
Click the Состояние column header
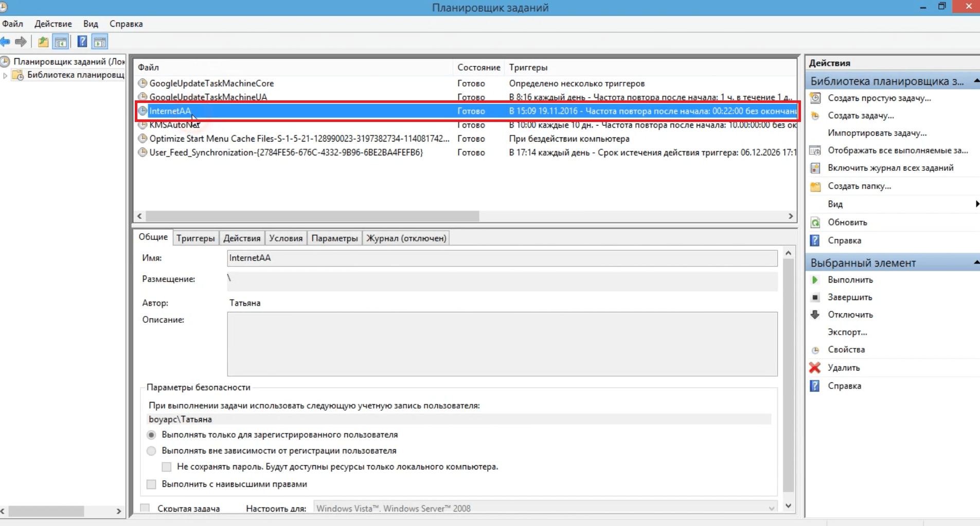[478, 67]
